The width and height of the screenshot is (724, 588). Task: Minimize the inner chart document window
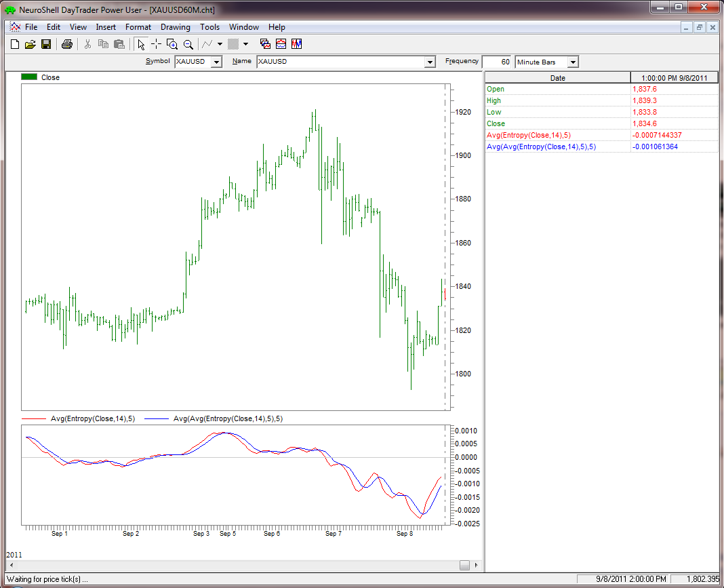click(x=686, y=28)
